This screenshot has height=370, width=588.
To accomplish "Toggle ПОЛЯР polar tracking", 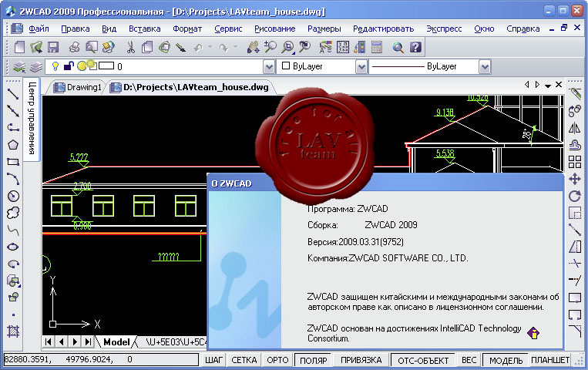I will [x=314, y=360].
